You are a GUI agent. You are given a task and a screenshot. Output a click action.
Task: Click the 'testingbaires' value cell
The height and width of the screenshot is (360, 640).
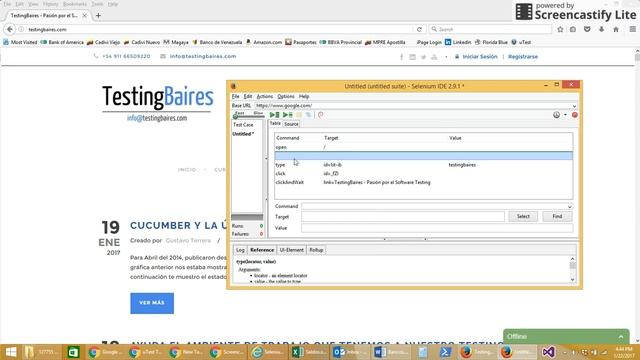[x=462, y=165]
